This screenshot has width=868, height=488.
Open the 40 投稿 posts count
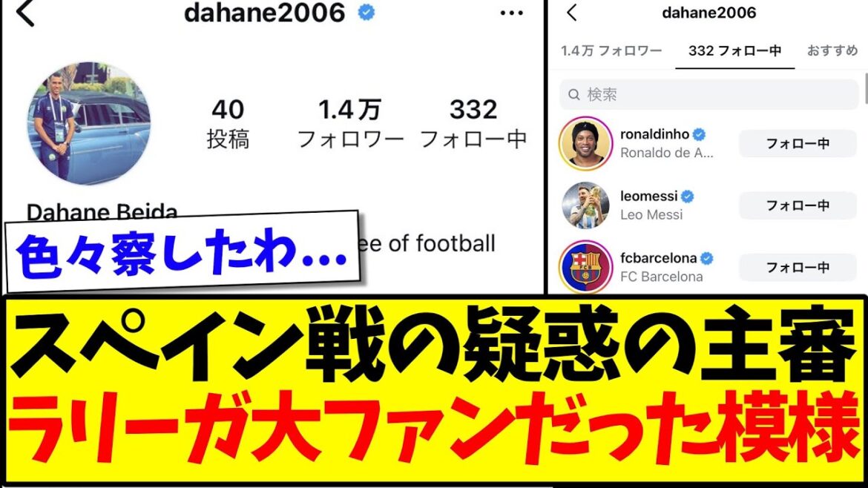[x=228, y=123]
